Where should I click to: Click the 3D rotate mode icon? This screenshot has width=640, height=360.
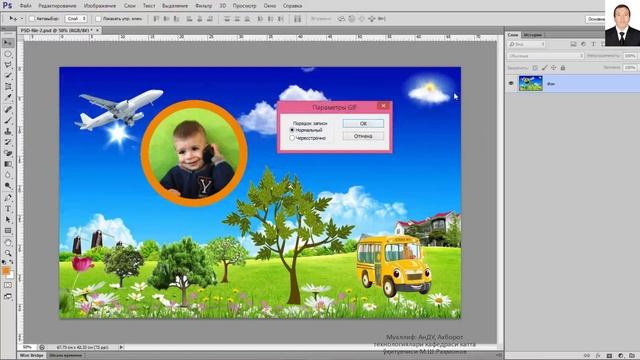341,19
